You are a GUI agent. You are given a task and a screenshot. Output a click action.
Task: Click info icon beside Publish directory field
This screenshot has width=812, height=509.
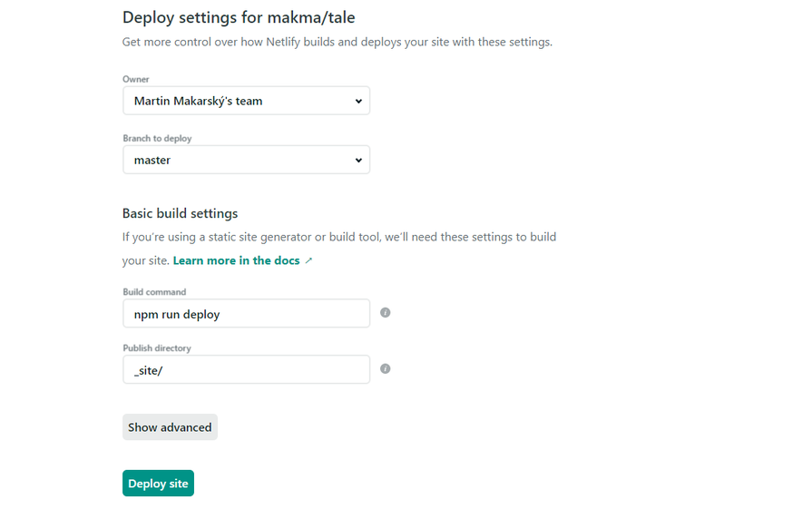[386, 368]
